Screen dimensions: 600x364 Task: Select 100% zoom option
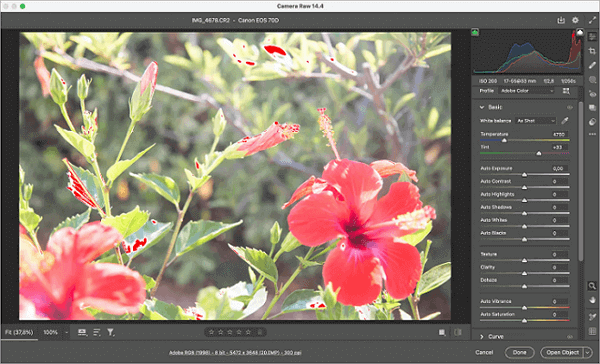click(50, 332)
